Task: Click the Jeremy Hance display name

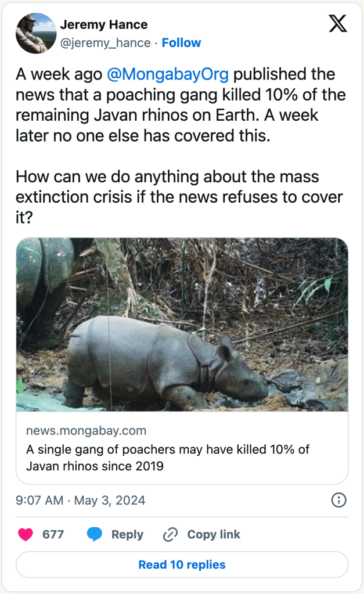Action: click(x=104, y=24)
